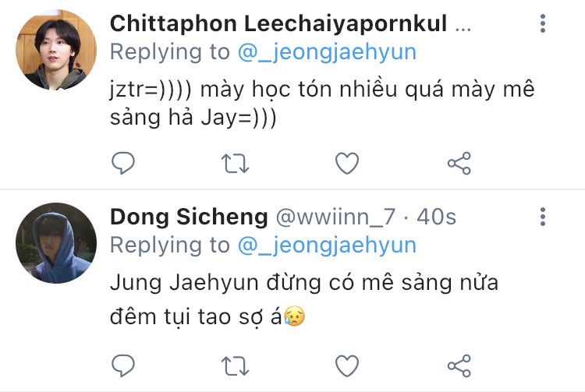Reply to Chittaphon Leechaiyapornkul's tweet
Viewport: 585px width, 392px height.
pyautogui.click(x=123, y=163)
